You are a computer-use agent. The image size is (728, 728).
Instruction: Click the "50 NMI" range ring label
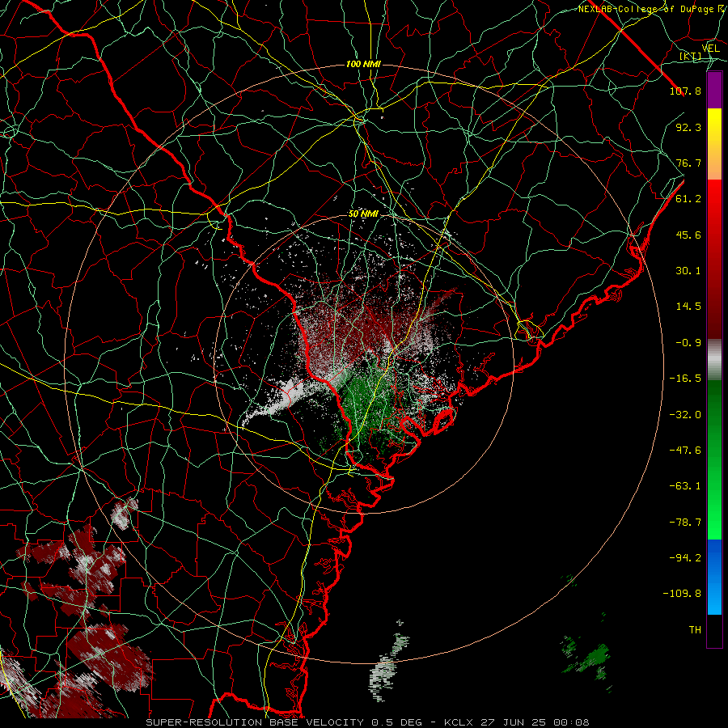[x=363, y=214]
